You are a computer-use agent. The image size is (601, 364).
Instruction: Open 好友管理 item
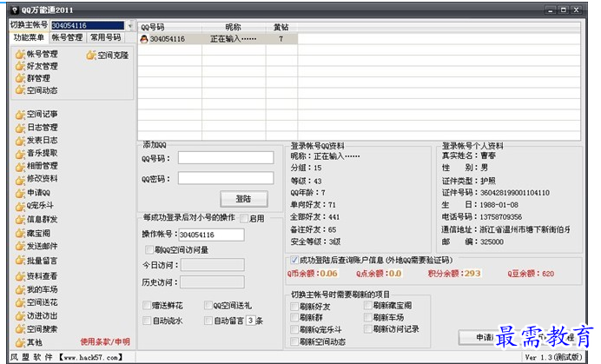[36, 66]
